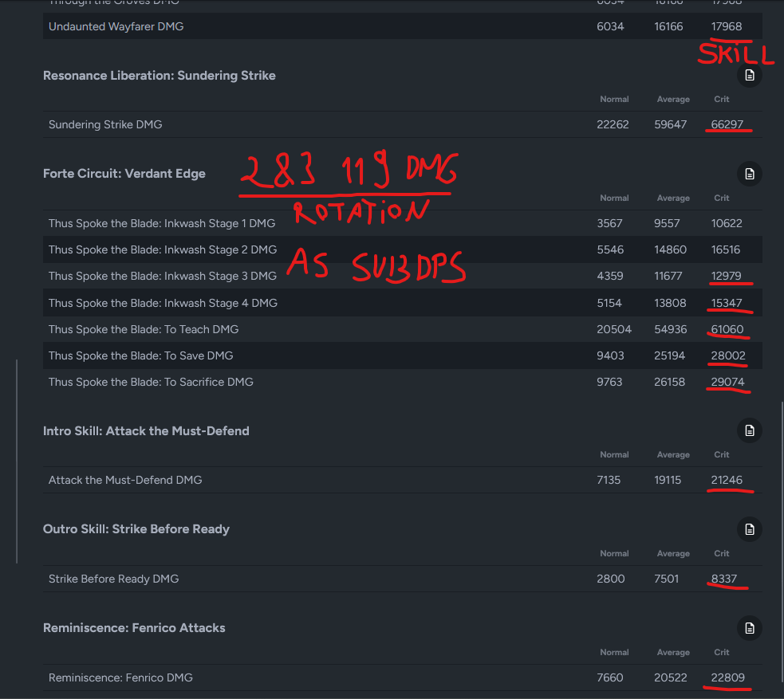Click Attack the Must-Defend normal value 7135
This screenshot has width=784, height=699.
point(609,480)
